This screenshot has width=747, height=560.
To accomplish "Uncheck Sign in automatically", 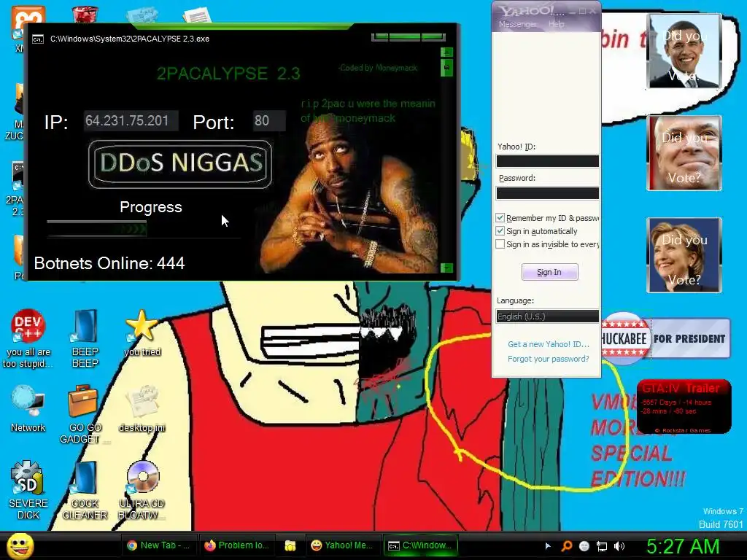I will click(500, 231).
